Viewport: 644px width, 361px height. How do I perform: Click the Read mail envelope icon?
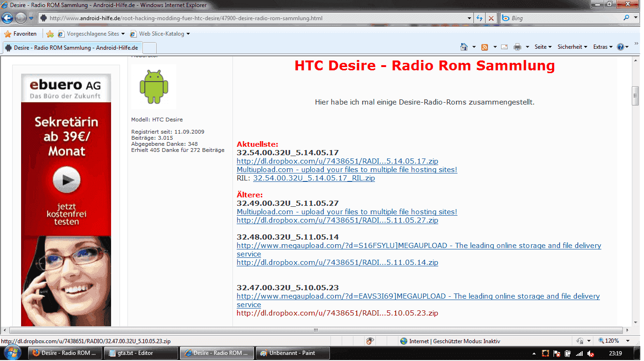[504, 47]
